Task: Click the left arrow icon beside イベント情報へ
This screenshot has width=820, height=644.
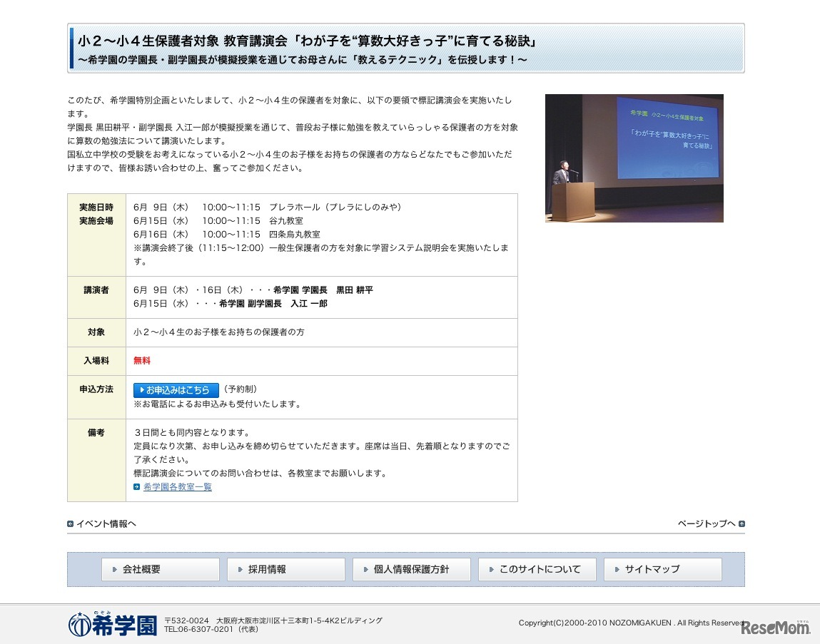Action: click(x=70, y=523)
